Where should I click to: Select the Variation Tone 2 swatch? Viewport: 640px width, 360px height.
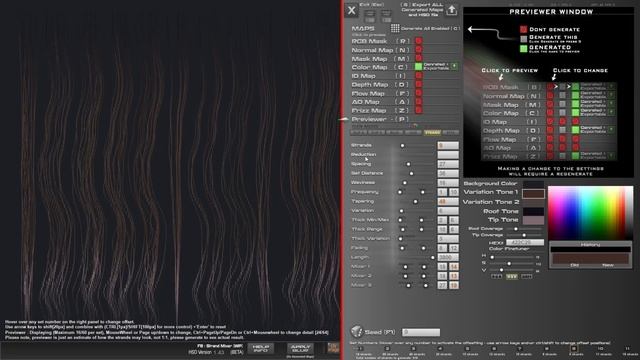tap(533, 202)
